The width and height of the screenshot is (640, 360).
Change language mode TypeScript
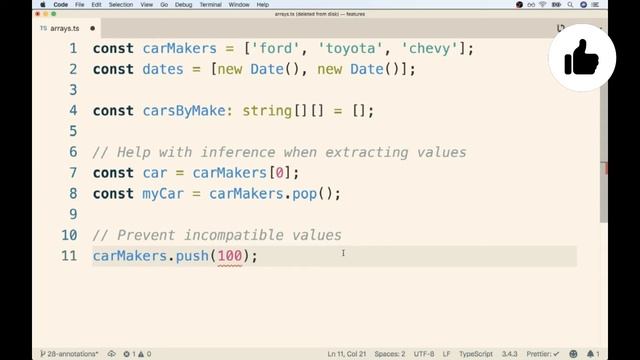tap(476, 354)
